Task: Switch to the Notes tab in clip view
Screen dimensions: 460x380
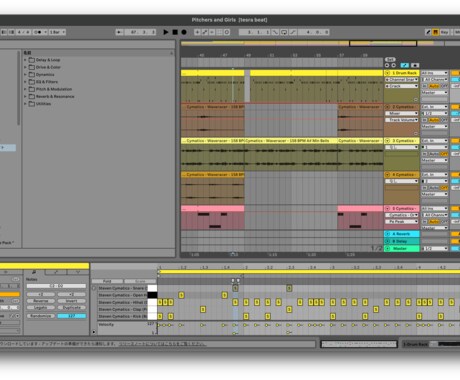Action: (34, 272)
